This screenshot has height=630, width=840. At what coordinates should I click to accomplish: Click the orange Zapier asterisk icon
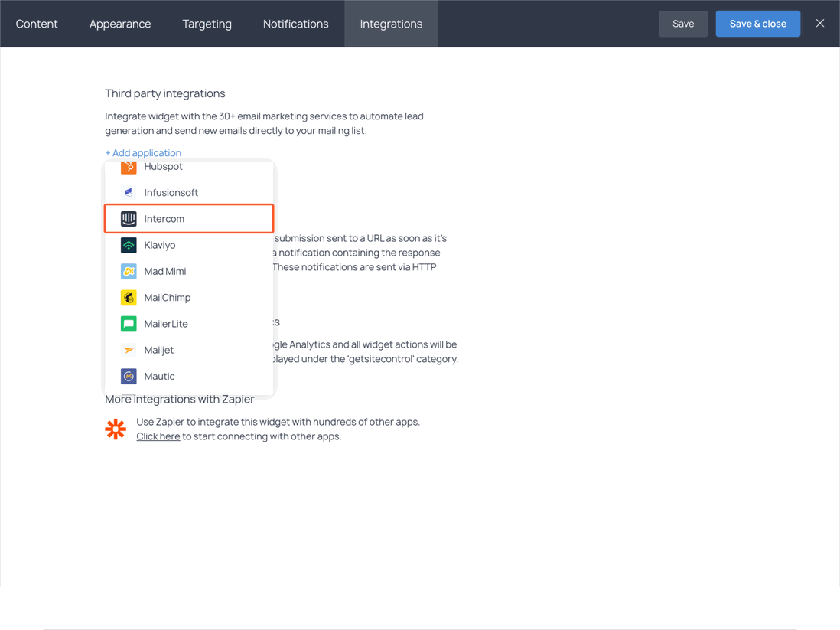[116, 429]
